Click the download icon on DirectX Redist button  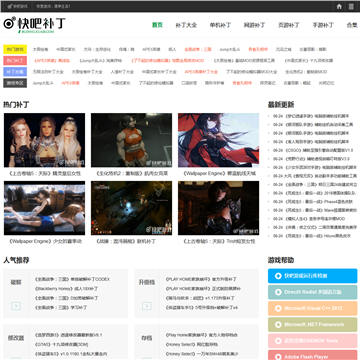(x=278, y=292)
